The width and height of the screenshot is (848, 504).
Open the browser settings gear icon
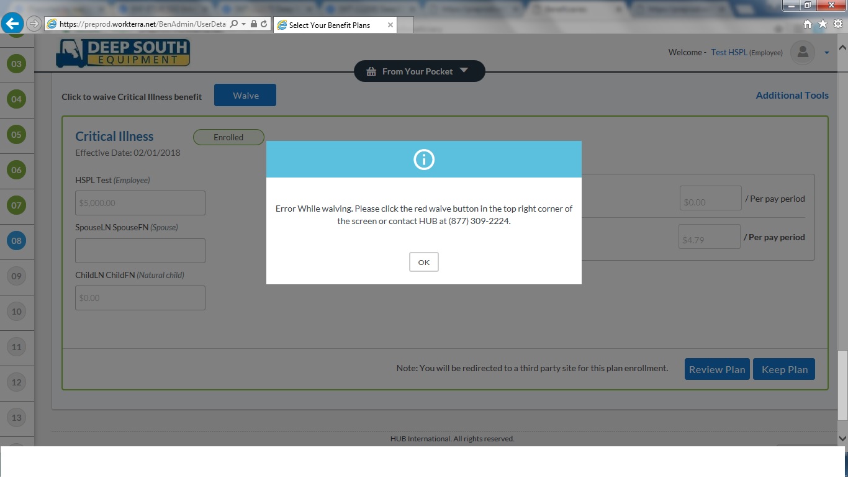(838, 24)
